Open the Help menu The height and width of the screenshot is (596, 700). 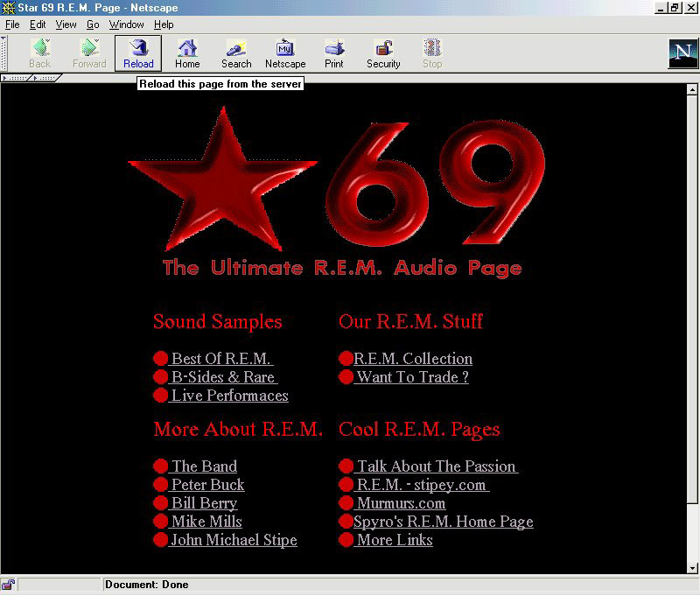[x=164, y=25]
